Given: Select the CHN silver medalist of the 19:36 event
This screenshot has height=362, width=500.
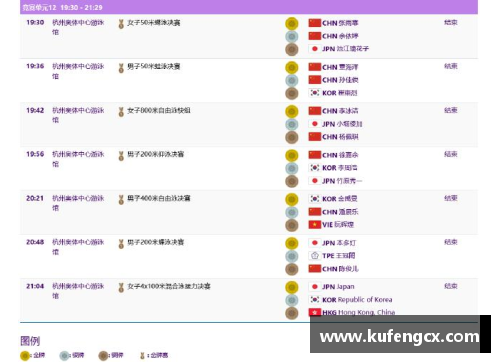Looking at the screenshot, I should tap(340, 80).
